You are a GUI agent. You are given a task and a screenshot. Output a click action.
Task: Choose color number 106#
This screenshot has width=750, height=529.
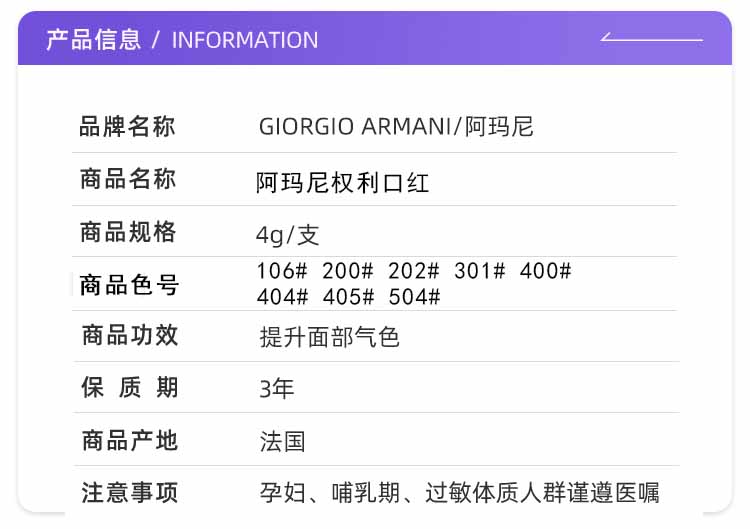click(282, 271)
